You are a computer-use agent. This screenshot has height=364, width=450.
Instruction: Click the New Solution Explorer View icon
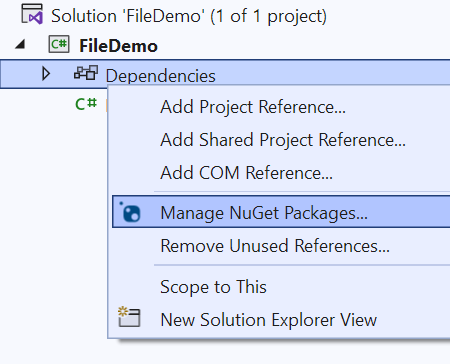tap(129, 317)
